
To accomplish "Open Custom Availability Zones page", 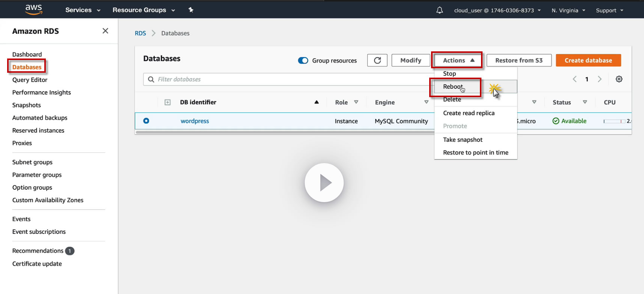I will [48, 200].
